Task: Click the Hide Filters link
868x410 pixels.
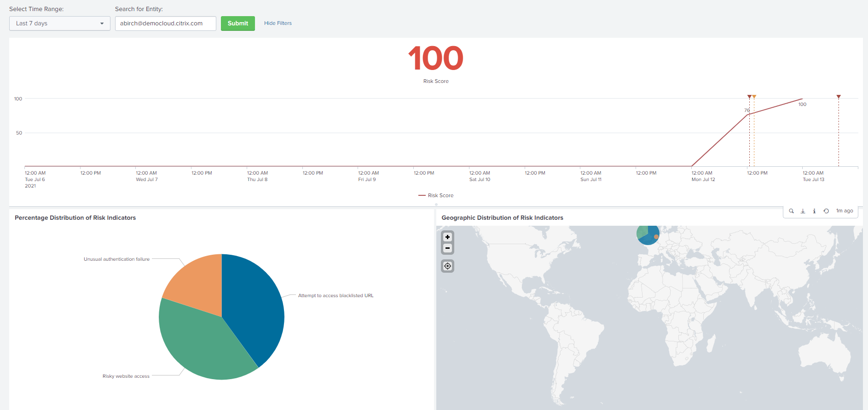Action: click(278, 23)
